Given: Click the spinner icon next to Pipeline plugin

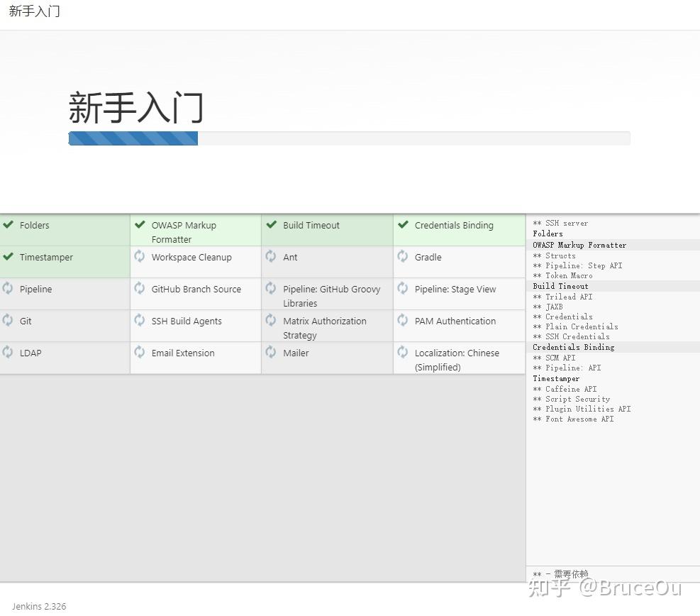Looking at the screenshot, I should click(x=8, y=288).
